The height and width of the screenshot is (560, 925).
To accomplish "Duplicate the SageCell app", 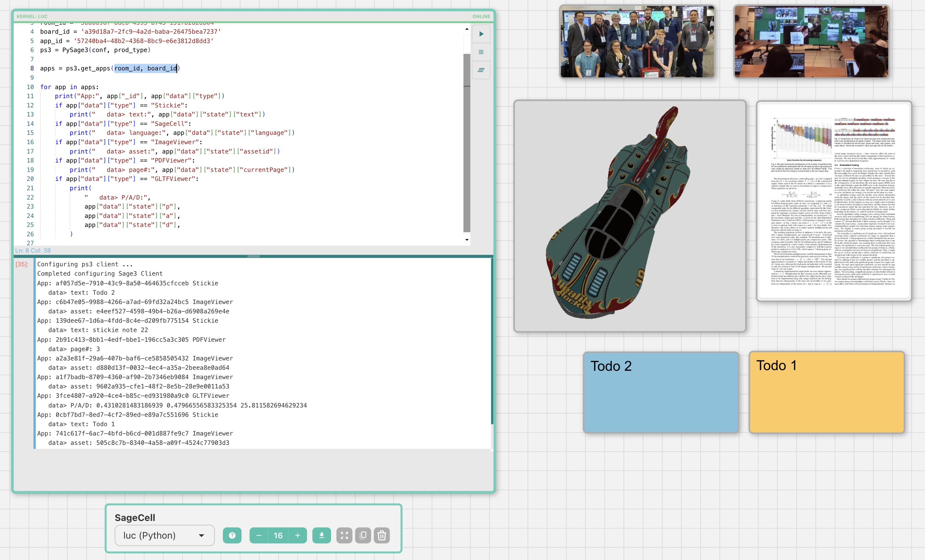I will [363, 535].
